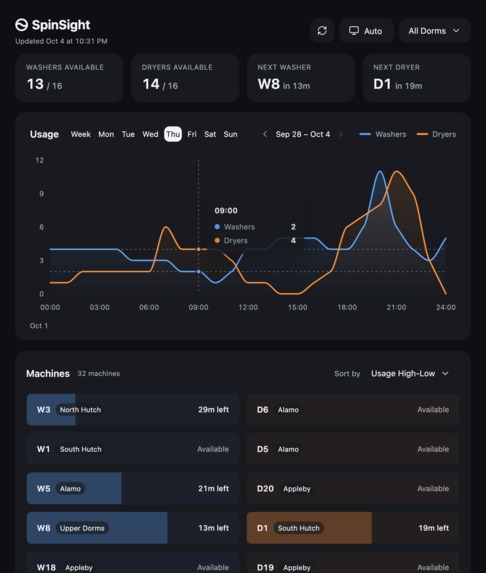The image size is (486, 573).
Task: Click the 09:00 washers data point
Action: tap(198, 272)
